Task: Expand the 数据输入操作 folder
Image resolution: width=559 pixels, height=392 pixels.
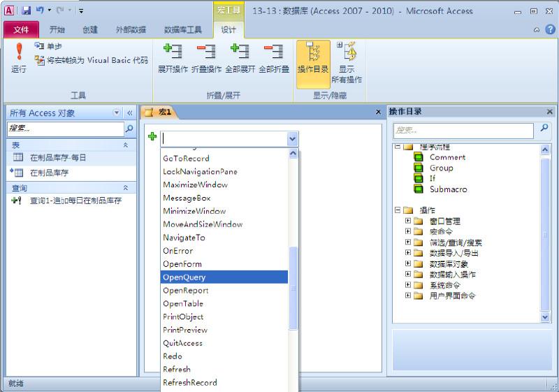Action: 408,274
